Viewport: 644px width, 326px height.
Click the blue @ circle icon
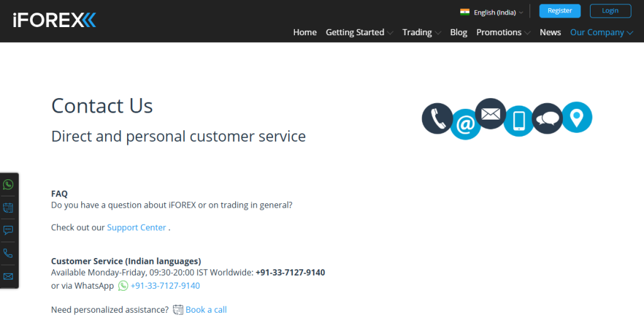465,124
